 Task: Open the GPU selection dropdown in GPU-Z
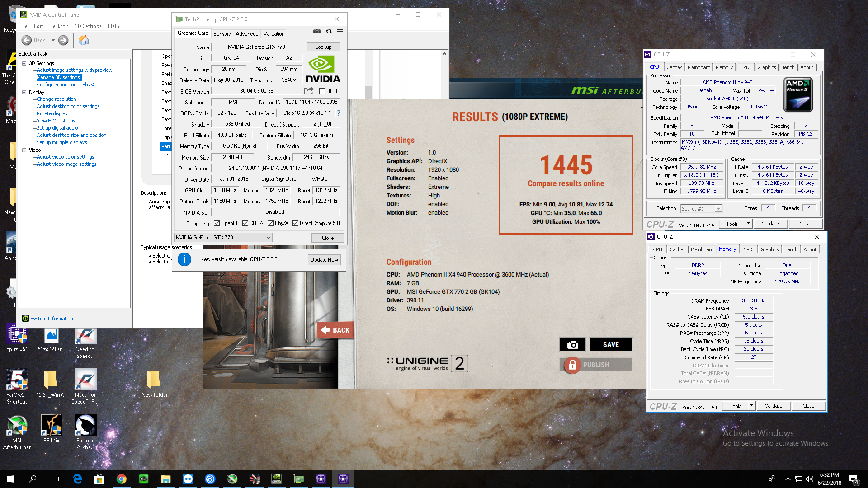tap(223, 238)
